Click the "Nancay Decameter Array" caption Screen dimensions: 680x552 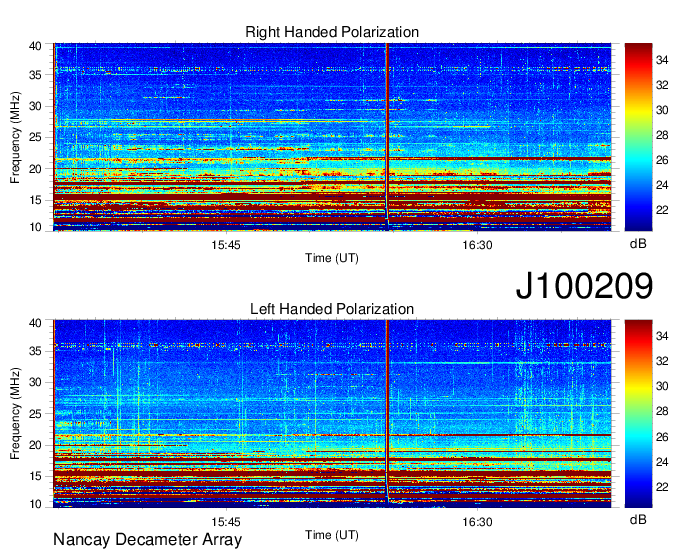(147, 540)
